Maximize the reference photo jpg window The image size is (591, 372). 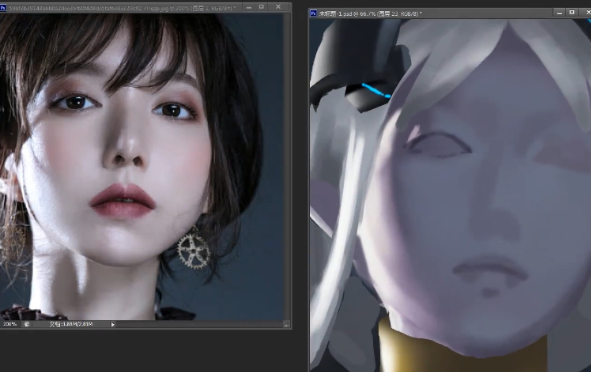coord(262,7)
